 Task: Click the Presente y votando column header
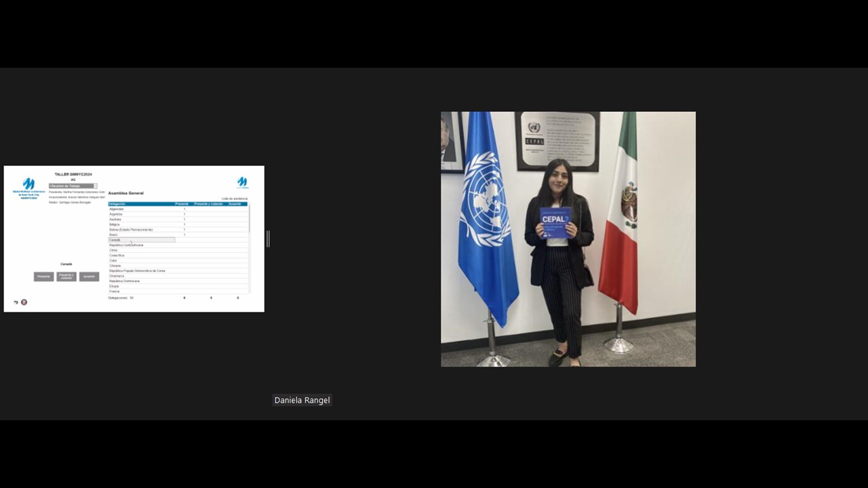(208, 204)
